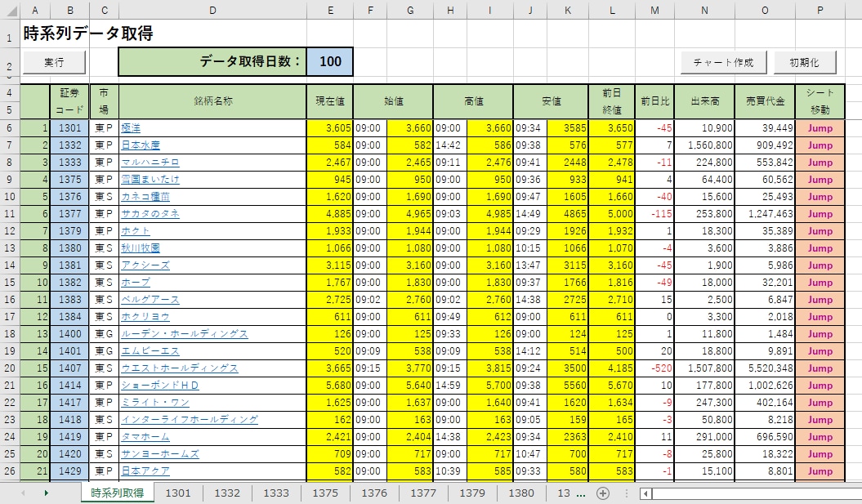The image size is (862, 504).
Task: Click the 実行 button
Action: 54,62
